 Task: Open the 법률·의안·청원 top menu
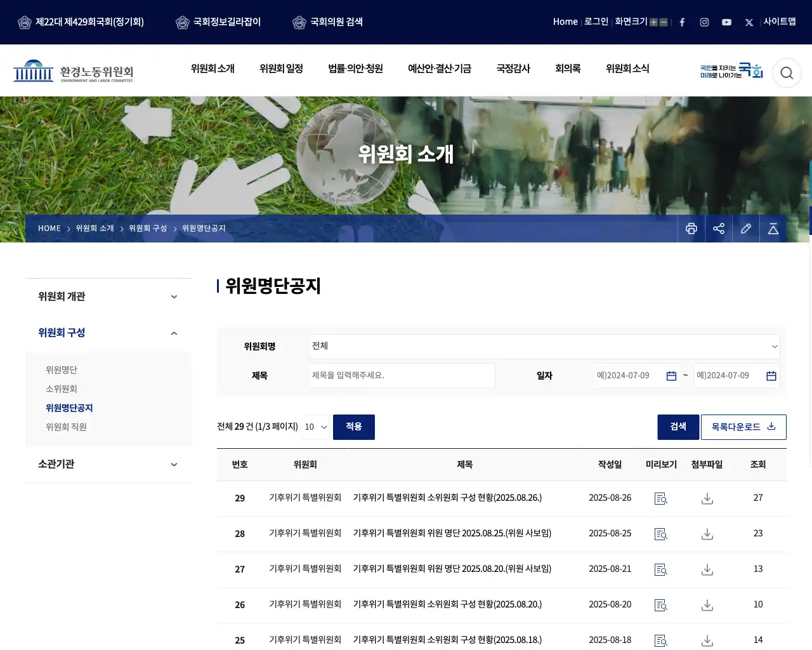pyautogui.click(x=355, y=69)
